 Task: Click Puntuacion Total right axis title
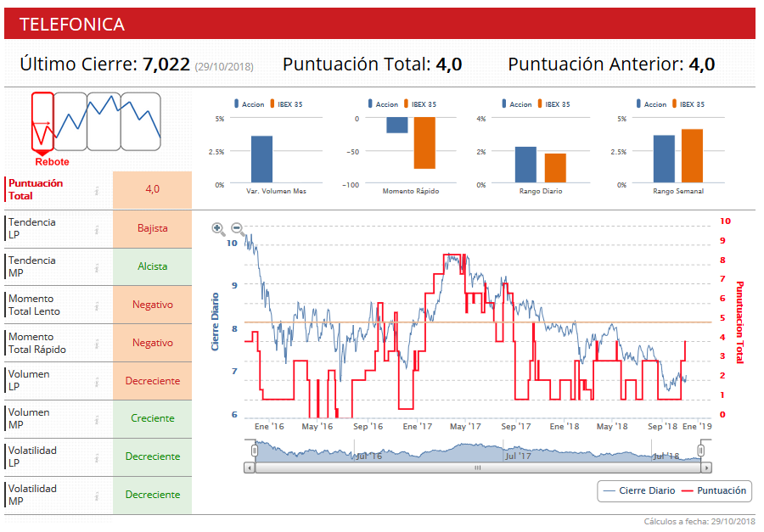740,322
